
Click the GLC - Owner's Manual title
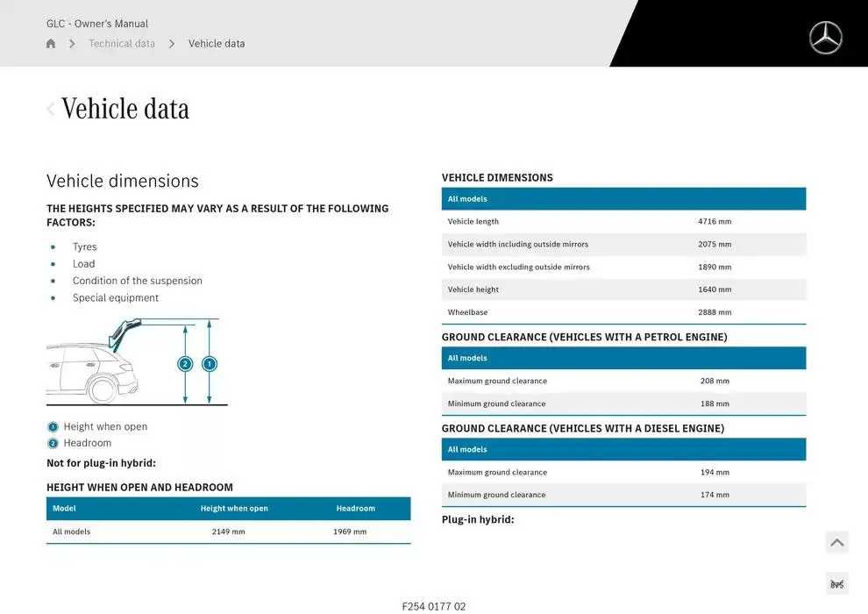pyautogui.click(x=97, y=24)
